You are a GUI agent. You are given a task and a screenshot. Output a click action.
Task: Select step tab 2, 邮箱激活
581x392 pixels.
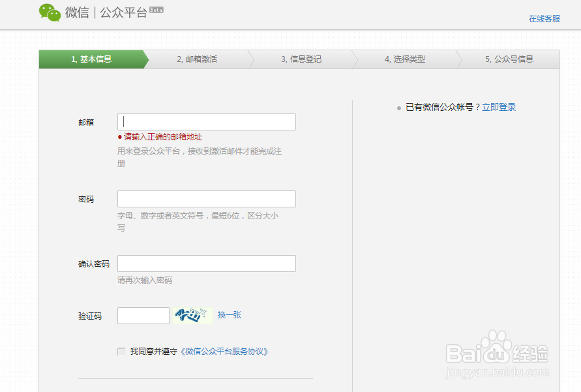[197, 59]
